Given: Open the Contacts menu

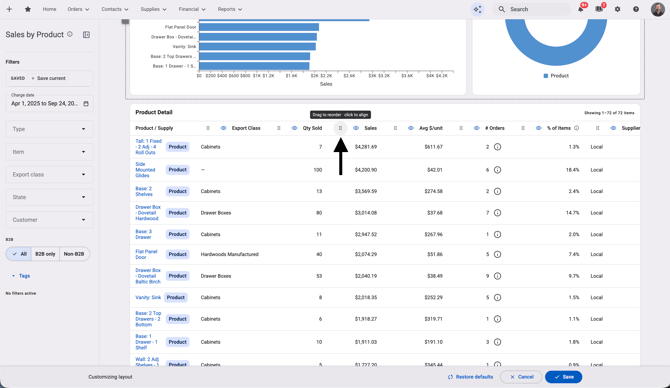Looking at the screenshot, I should click(115, 9).
